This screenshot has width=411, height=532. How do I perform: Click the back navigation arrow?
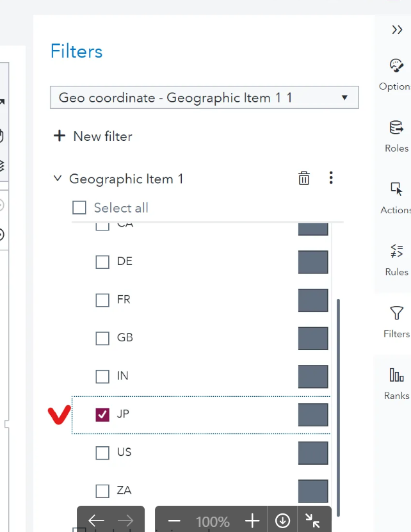pyautogui.click(x=96, y=520)
